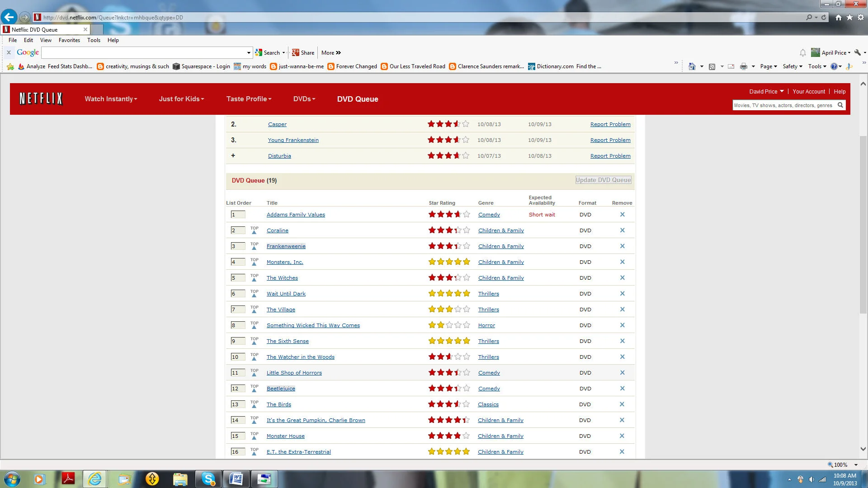Move The Birds to top of queue

point(254,404)
